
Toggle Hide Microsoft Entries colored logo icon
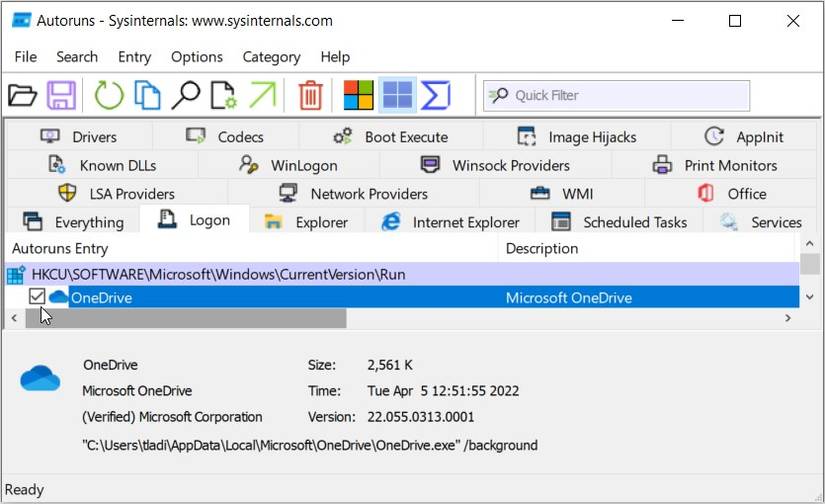tap(358, 95)
